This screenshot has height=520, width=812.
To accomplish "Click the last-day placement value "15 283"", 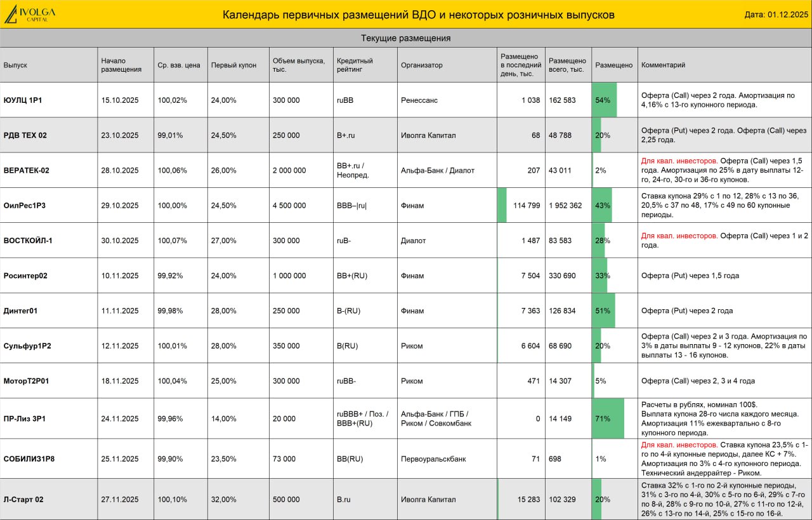I will [x=529, y=499].
